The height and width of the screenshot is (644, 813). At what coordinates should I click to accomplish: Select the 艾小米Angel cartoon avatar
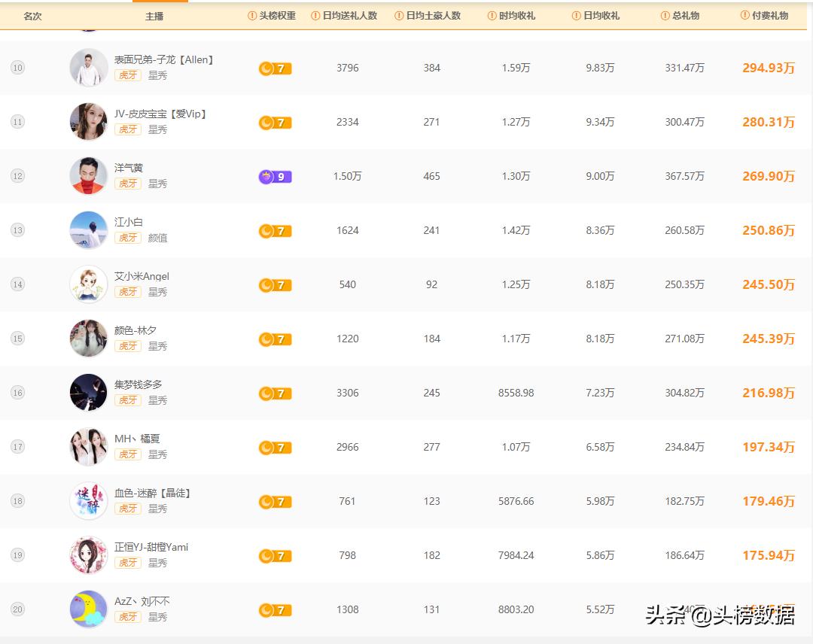pos(89,284)
